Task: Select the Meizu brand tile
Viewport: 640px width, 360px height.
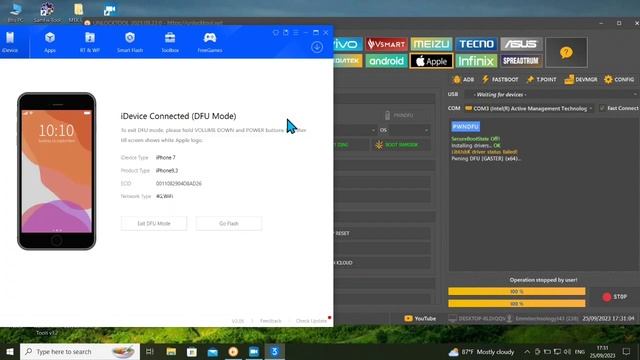Action: (x=431, y=44)
